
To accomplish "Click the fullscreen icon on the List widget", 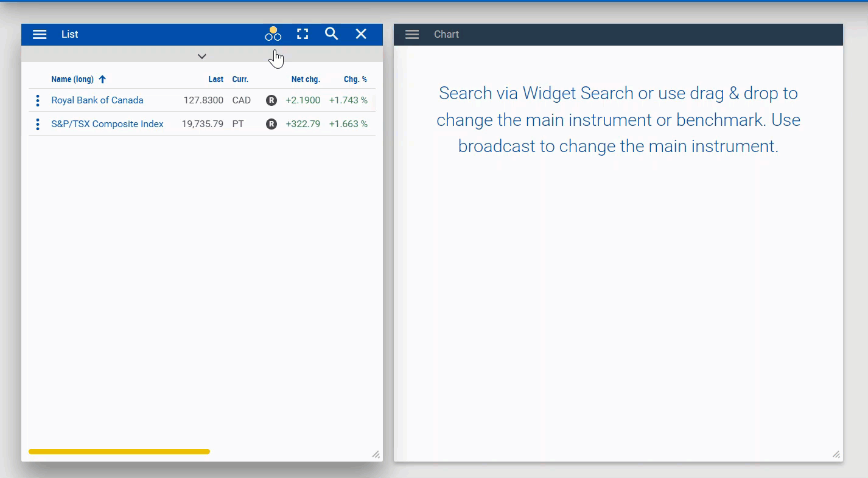I will click(303, 34).
